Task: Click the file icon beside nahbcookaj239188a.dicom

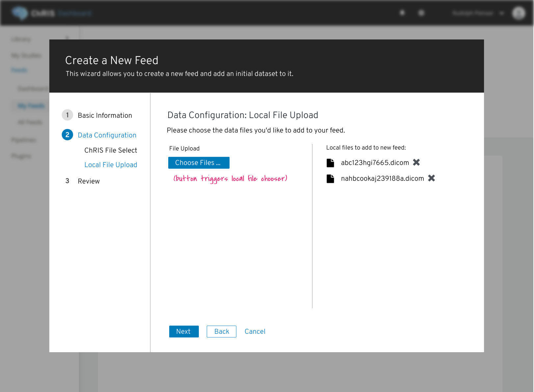Action: click(x=331, y=179)
